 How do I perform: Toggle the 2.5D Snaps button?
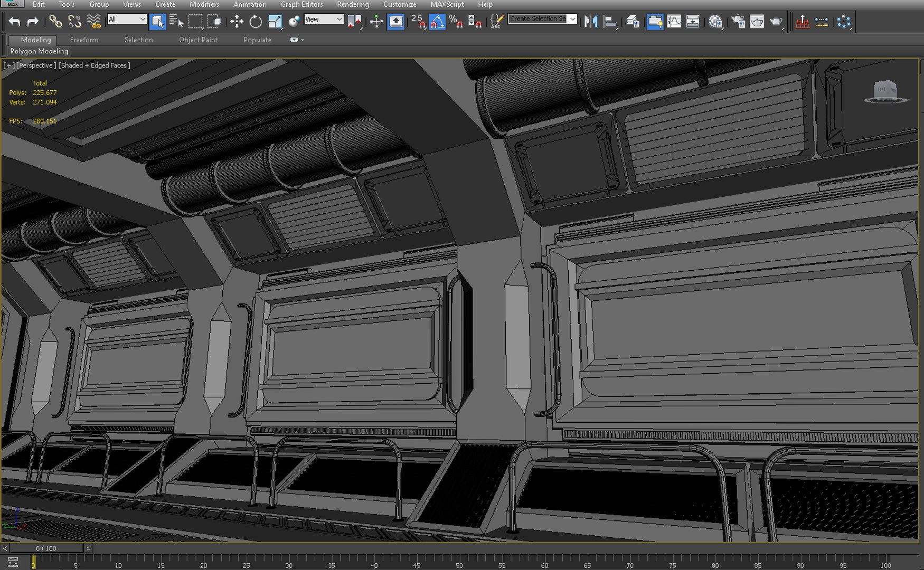point(418,22)
